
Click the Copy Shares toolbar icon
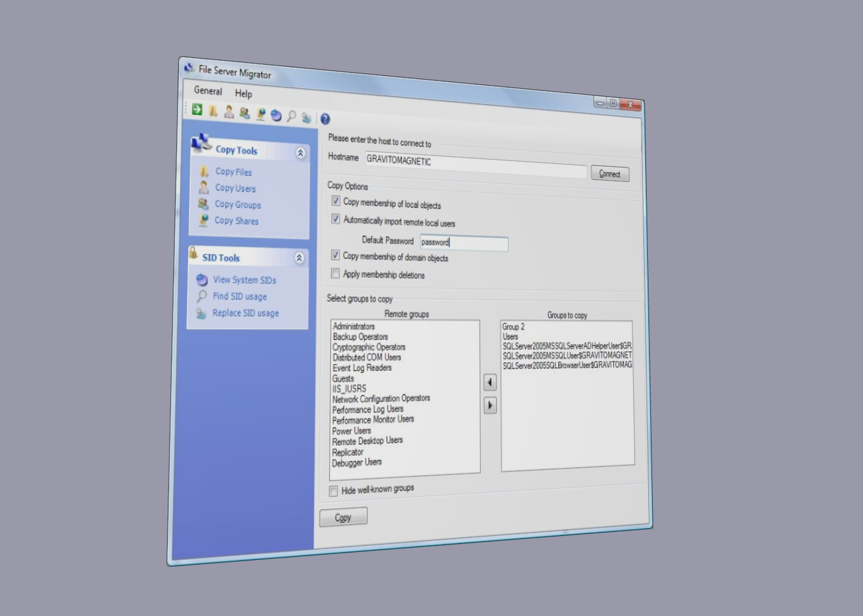click(x=261, y=114)
